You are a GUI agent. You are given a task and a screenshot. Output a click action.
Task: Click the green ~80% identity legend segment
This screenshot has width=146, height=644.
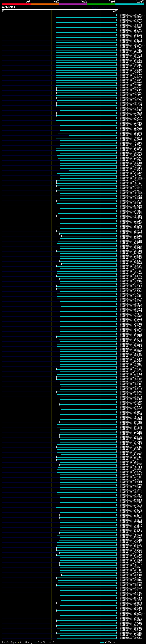tap(101, 4)
